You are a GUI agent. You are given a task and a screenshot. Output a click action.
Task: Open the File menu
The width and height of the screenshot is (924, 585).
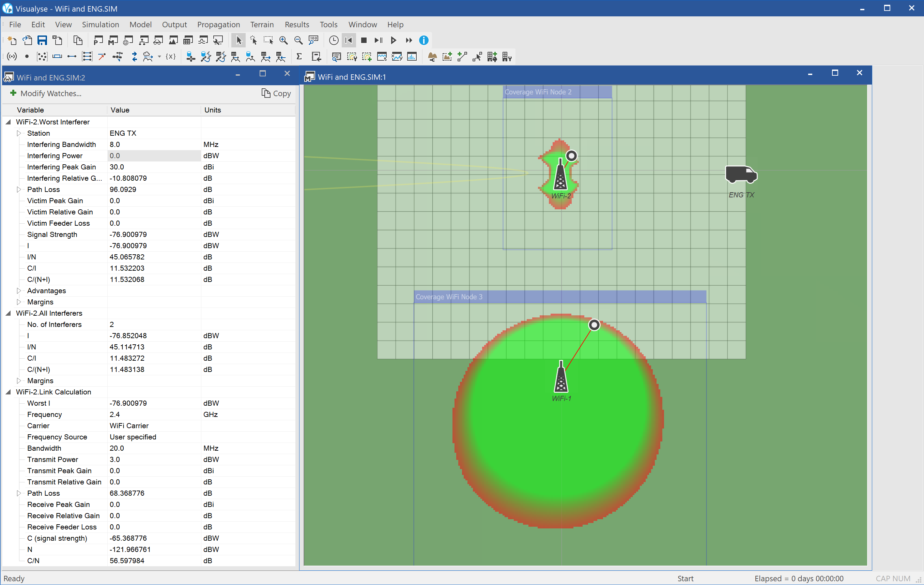(15, 25)
